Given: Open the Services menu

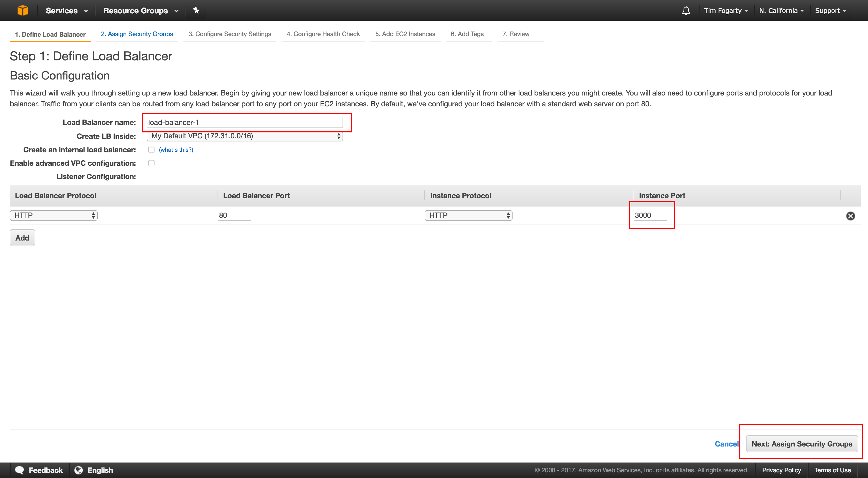Looking at the screenshot, I should point(66,10).
